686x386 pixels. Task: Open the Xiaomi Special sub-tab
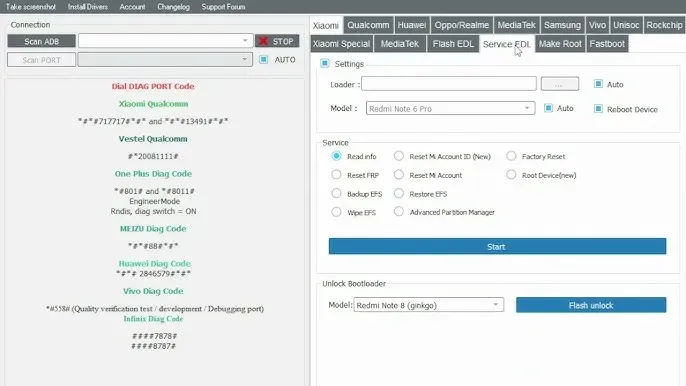[341, 44]
